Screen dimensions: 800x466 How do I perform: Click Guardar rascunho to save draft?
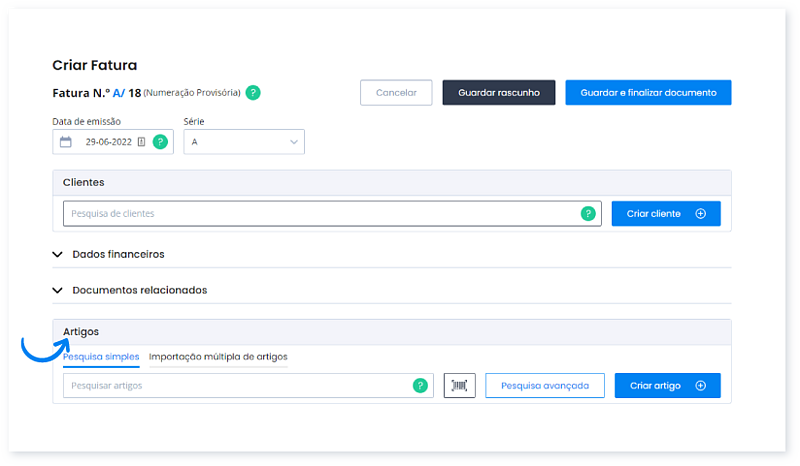pyautogui.click(x=498, y=93)
